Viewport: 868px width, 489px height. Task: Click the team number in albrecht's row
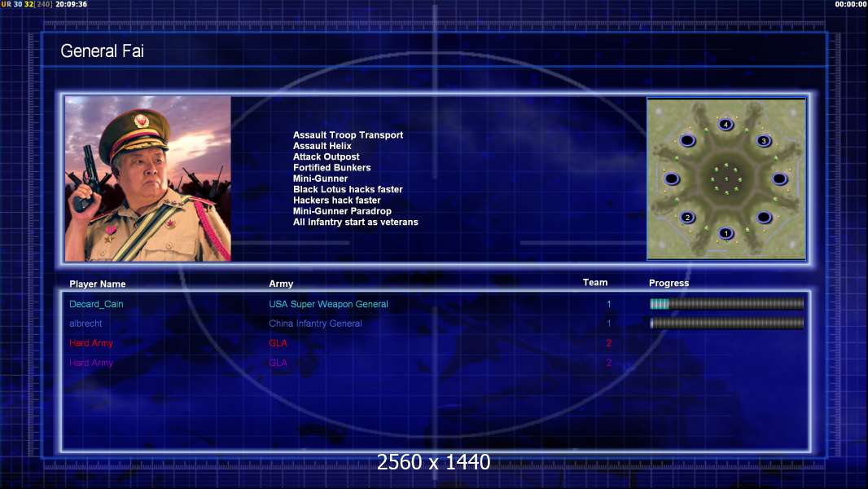(x=609, y=324)
